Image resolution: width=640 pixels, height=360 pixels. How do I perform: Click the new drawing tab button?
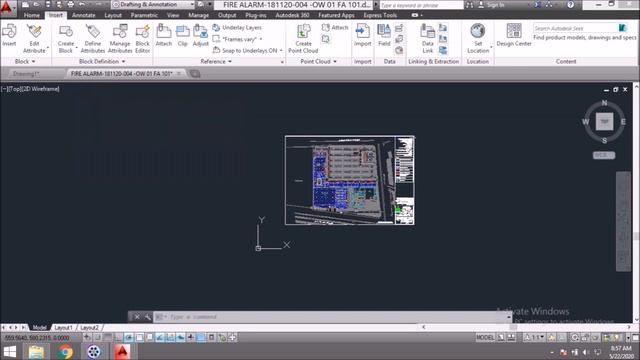[195, 74]
